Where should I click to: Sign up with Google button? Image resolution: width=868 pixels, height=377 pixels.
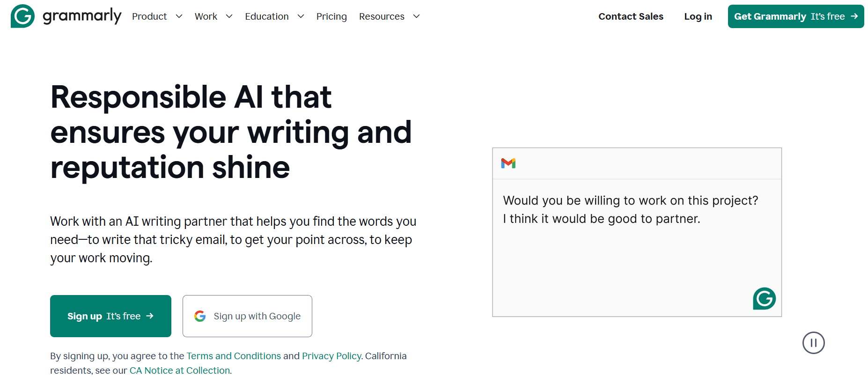(247, 316)
